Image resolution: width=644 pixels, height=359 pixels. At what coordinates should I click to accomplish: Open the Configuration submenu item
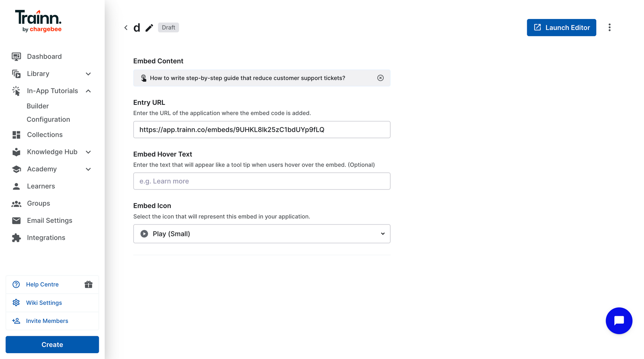click(x=48, y=120)
